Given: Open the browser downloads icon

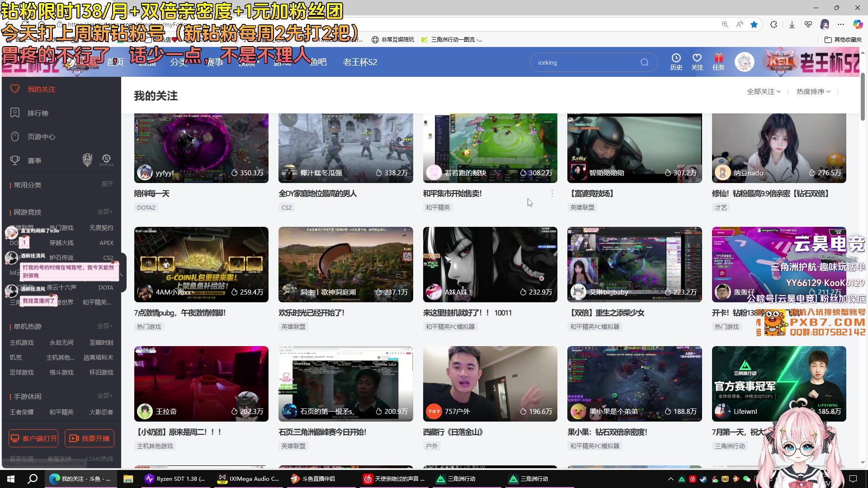Looking at the screenshot, I should pyautogui.click(x=792, y=24).
